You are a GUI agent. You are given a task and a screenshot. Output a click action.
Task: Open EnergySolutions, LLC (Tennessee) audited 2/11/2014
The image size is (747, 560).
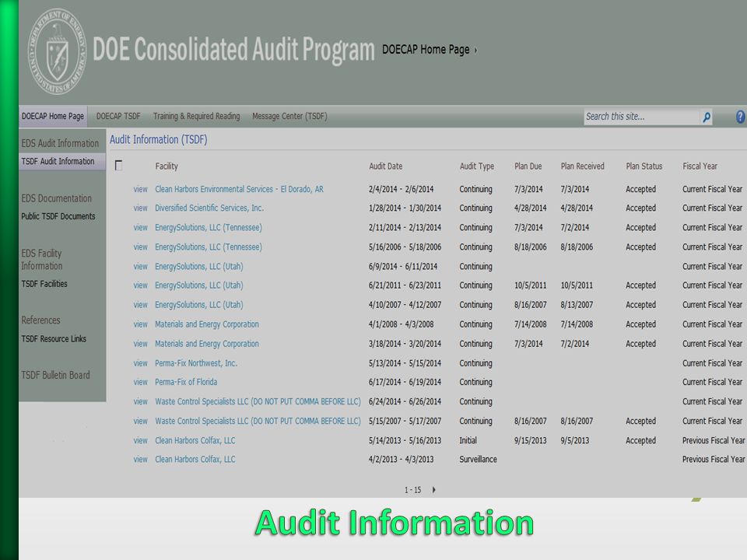tap(209, 228)
